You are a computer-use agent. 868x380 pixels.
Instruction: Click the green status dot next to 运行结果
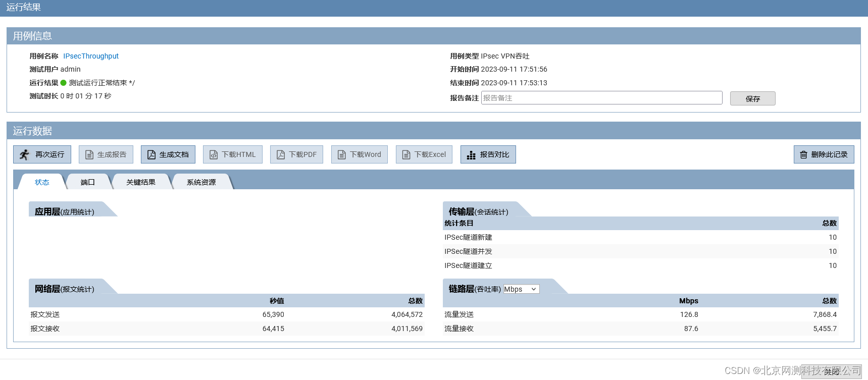tap(64, 83)
